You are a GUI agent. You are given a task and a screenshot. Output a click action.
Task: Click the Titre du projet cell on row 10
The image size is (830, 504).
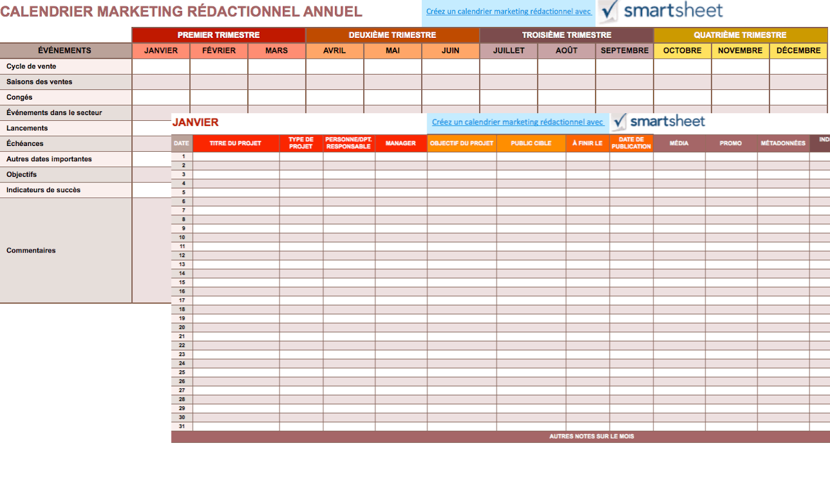click(236, 237)
